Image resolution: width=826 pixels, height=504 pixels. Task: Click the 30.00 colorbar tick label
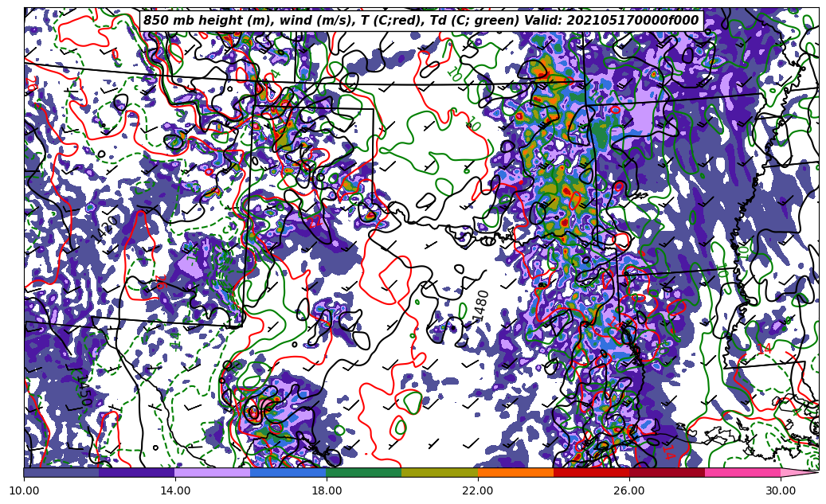click(781, 491)
